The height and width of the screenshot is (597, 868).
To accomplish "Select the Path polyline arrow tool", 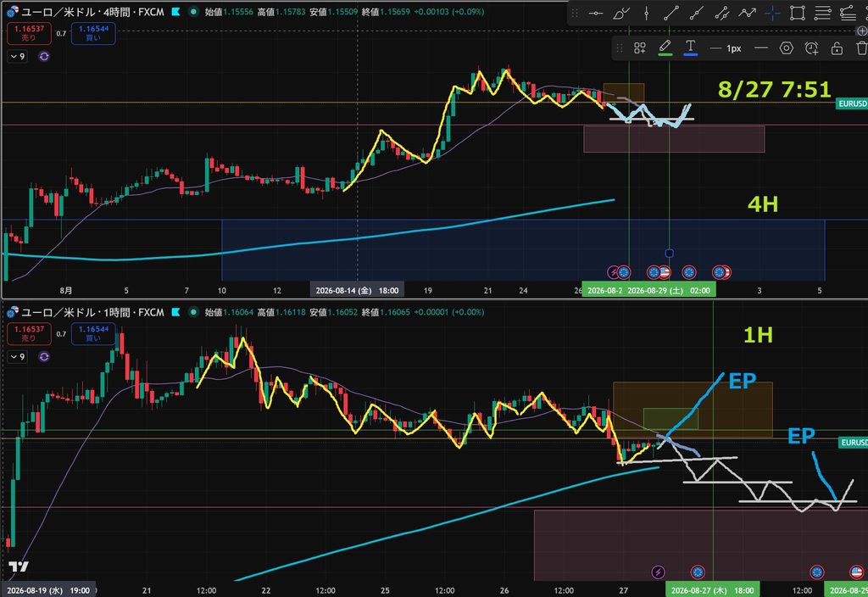I will click(x=747, y=14).
